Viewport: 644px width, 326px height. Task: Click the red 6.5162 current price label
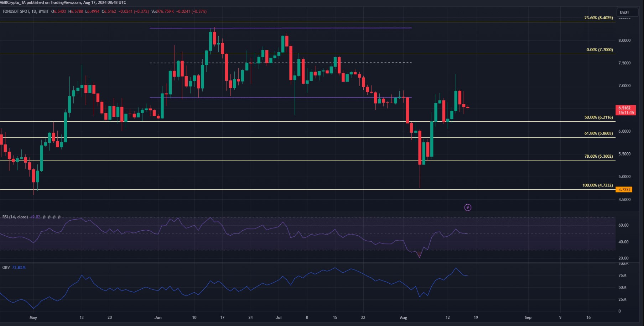[625, 110]
